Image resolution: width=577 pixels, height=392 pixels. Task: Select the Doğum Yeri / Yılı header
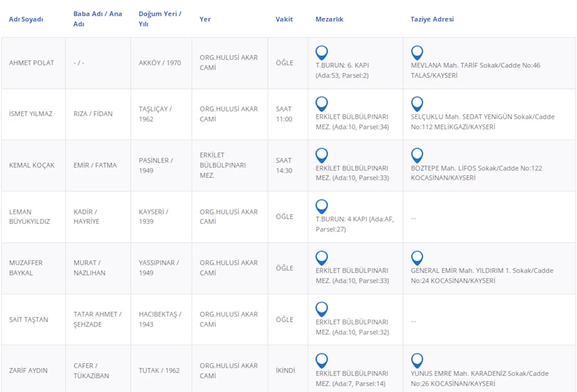coord(160,19)
